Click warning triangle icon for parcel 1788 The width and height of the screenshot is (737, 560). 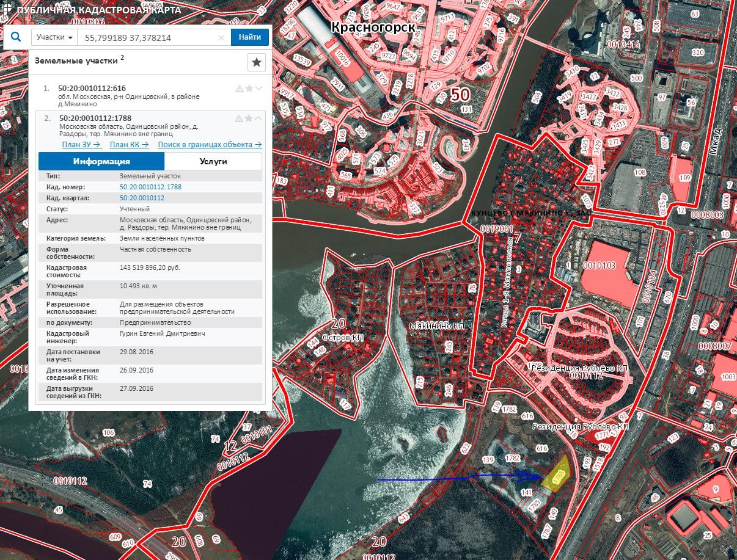click(240, 118)
